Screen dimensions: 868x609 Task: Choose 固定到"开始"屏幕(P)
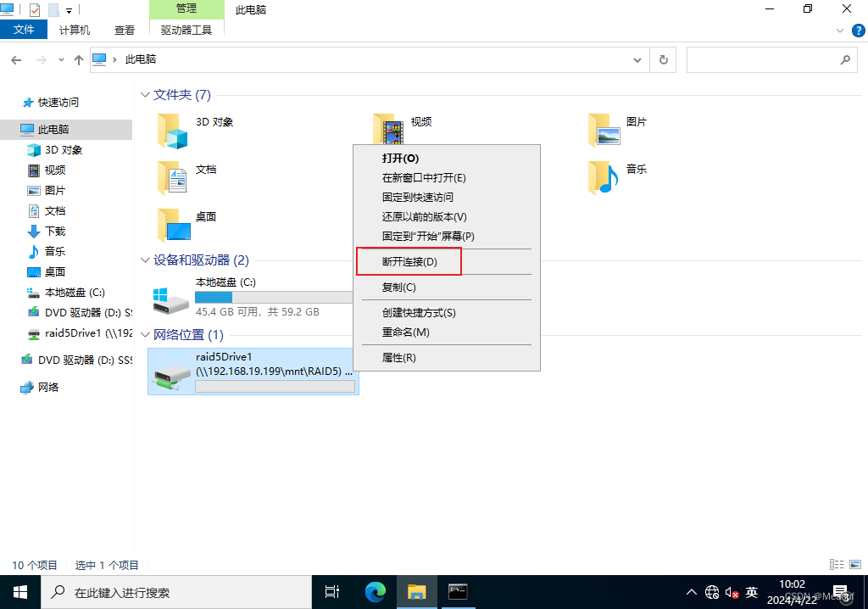[x=447, y=237]
